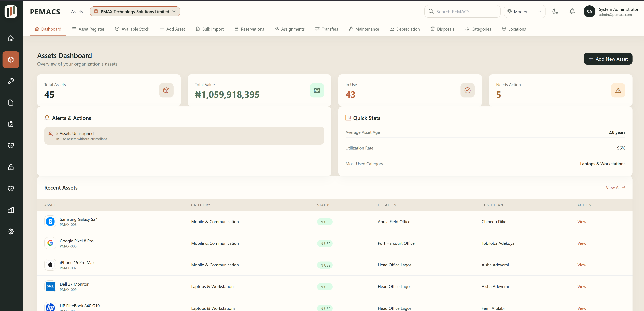The width and height of the screenshot is (644, 311).
Task: Select the assets cube icon in sidebar
Action: 11,60
